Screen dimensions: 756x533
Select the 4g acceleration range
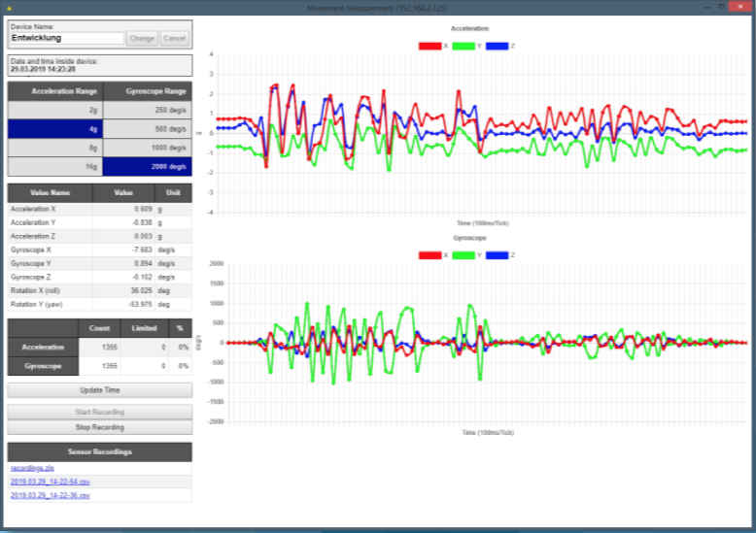[x=55, y=129]
